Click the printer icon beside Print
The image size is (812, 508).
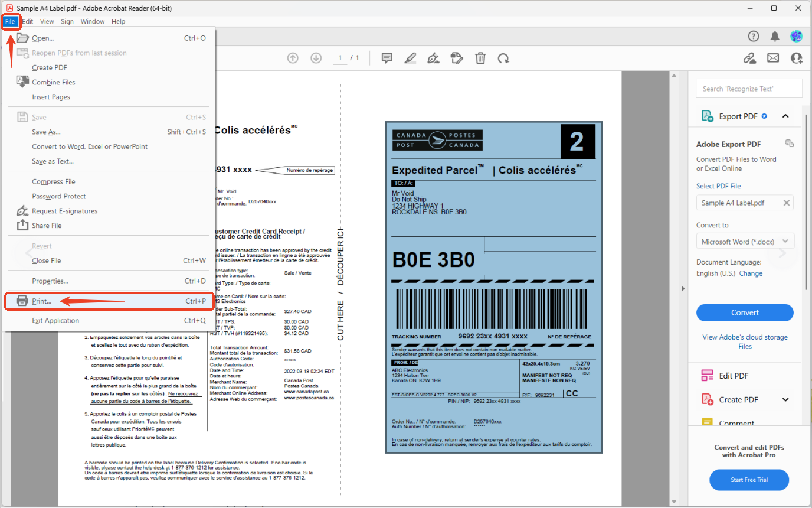point(22,301)
